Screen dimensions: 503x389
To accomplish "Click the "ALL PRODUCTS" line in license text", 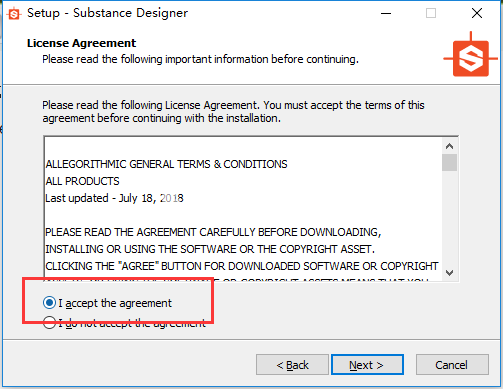I will pos(82,181).
